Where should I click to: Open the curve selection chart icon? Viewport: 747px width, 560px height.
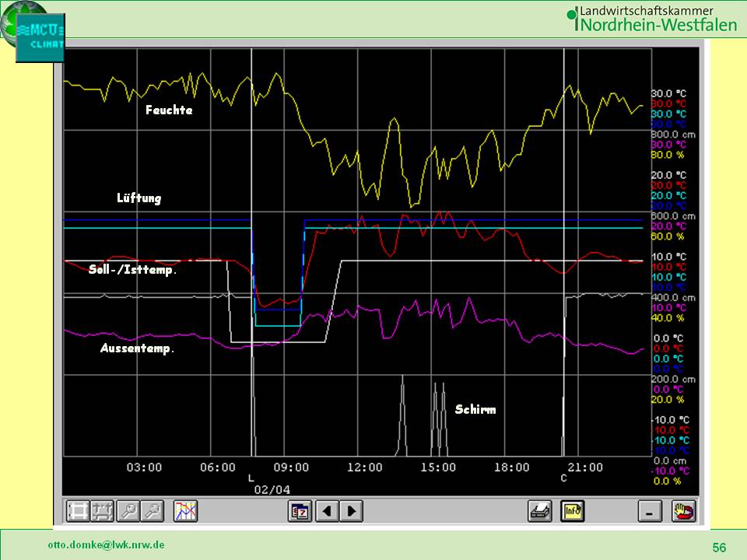(x=186, y=511)
